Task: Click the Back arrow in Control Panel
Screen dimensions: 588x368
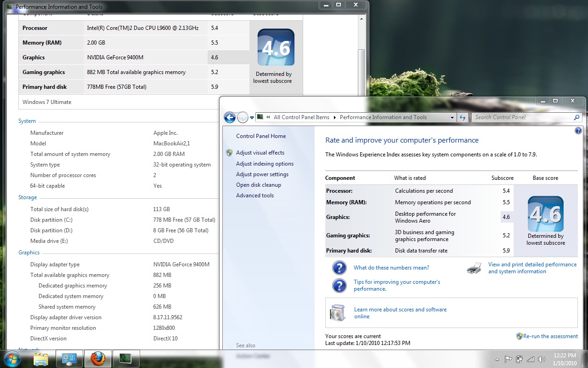Action: pos(230,117)
